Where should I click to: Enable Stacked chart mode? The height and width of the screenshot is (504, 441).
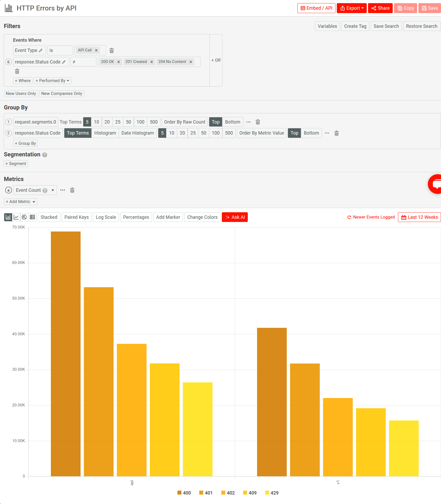tap(49, 217)
